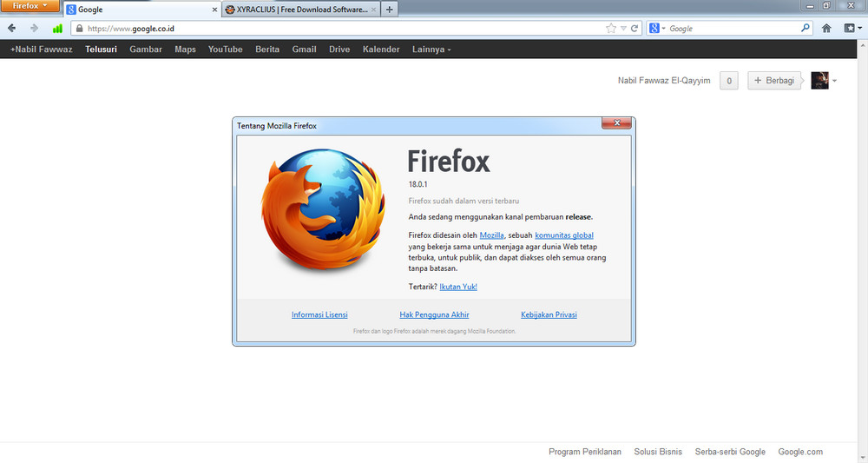Open Drive in Google bar

339,50
